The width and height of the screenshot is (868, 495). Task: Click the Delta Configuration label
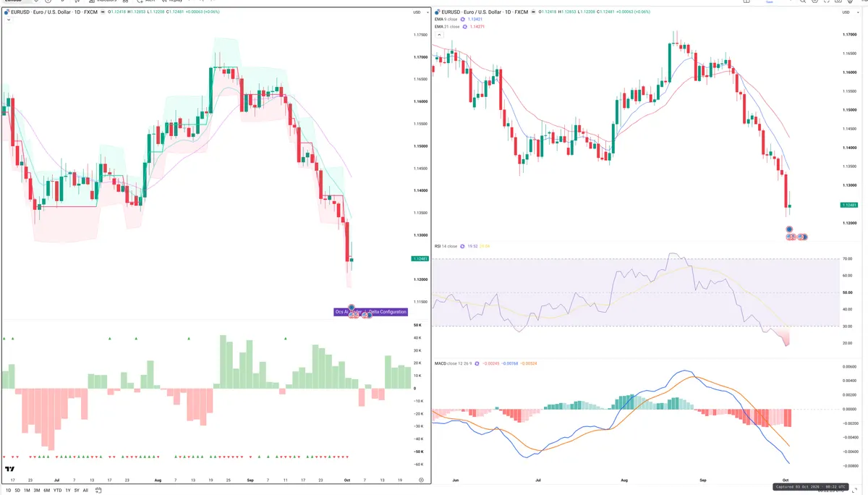point(388,312)
